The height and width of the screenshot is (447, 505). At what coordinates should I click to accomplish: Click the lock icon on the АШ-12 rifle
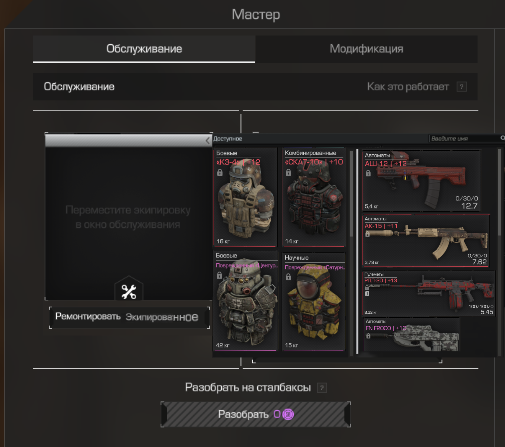(x=368, y=173)
